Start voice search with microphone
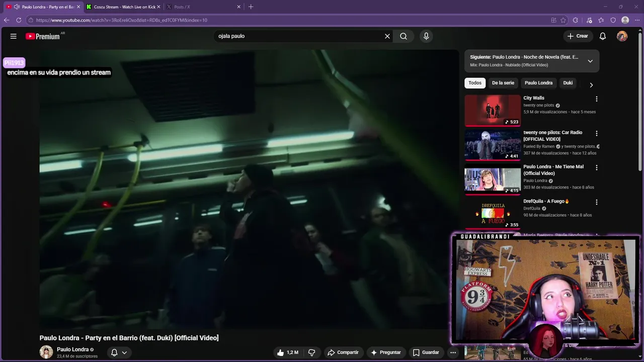This screenshot has width=644, height=362. [426, 36]
